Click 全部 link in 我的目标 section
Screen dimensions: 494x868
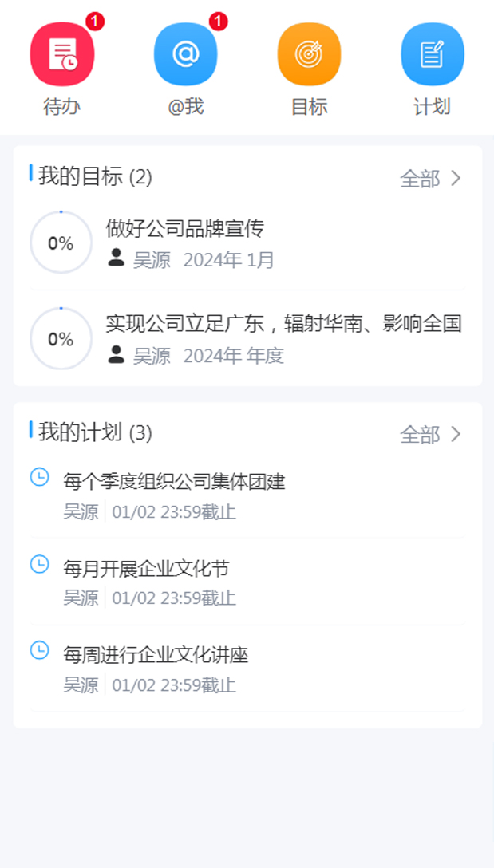420,179
